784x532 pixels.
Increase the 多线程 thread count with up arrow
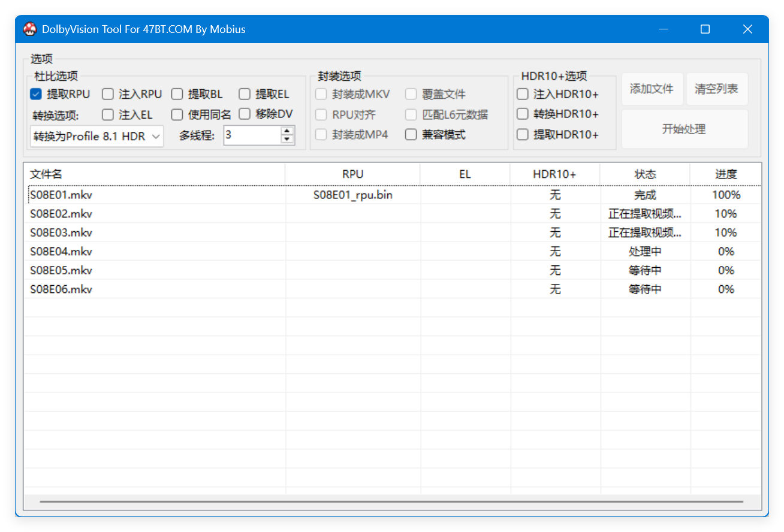[x=288, y=131]
